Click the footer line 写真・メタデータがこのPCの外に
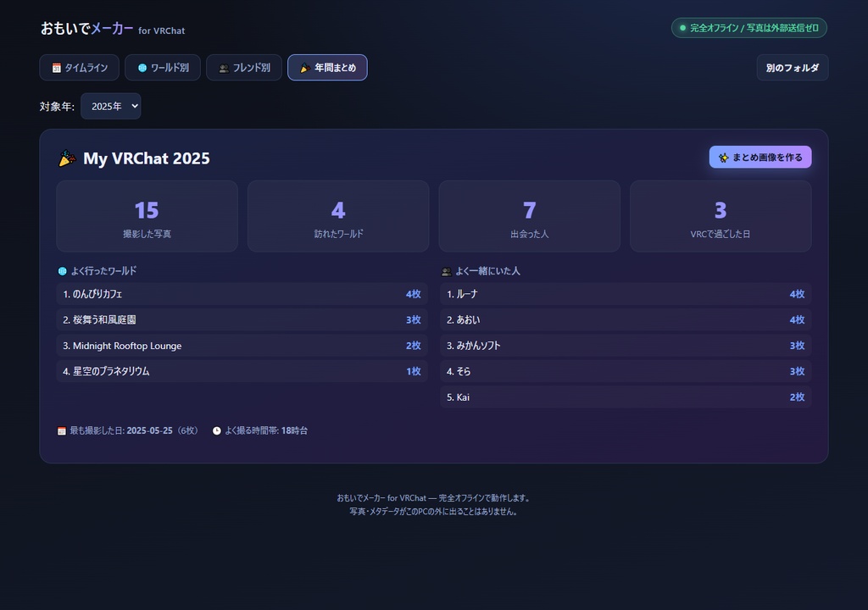This screenshot has width=868, height=610. [x=433, y=512]
